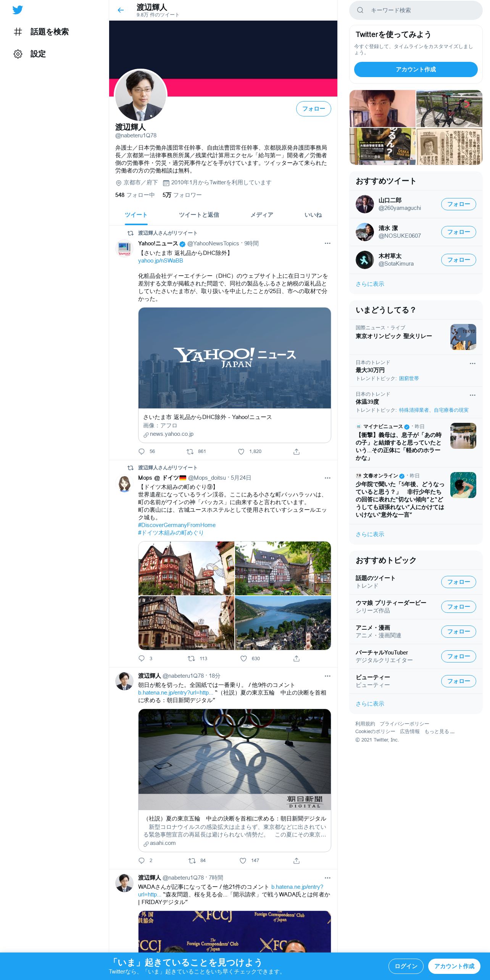Screen dimensions: 490x980
Task: Expand さらに表示 under おすすめツイート
Action: (x=370, y=284)
